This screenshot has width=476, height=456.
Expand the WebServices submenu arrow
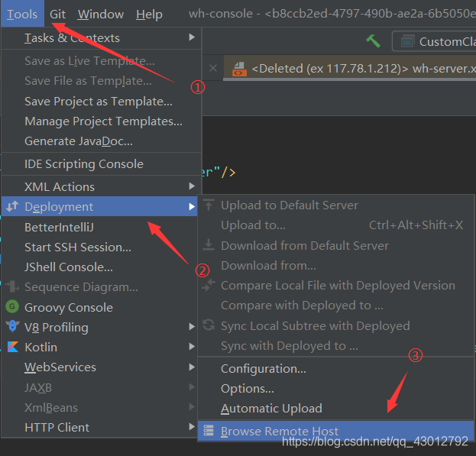pyautogui.click(x=192, y=367)
